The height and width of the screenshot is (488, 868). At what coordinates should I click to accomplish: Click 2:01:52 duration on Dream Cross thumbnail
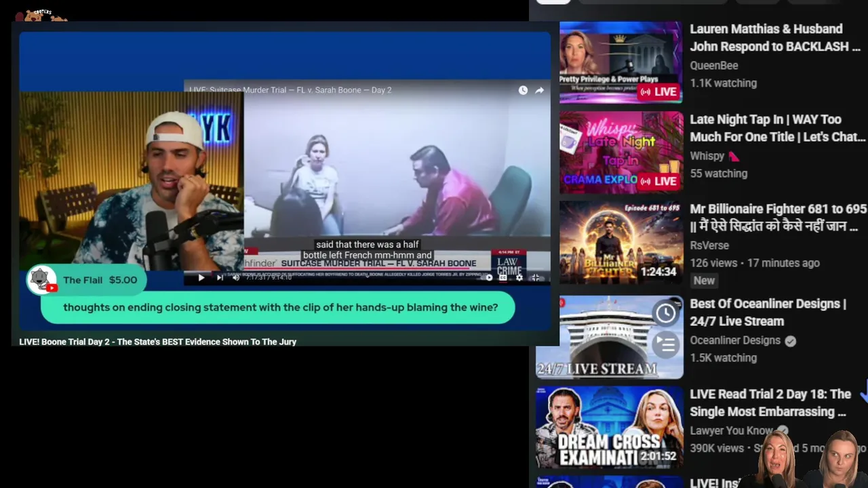coord(658,457)
